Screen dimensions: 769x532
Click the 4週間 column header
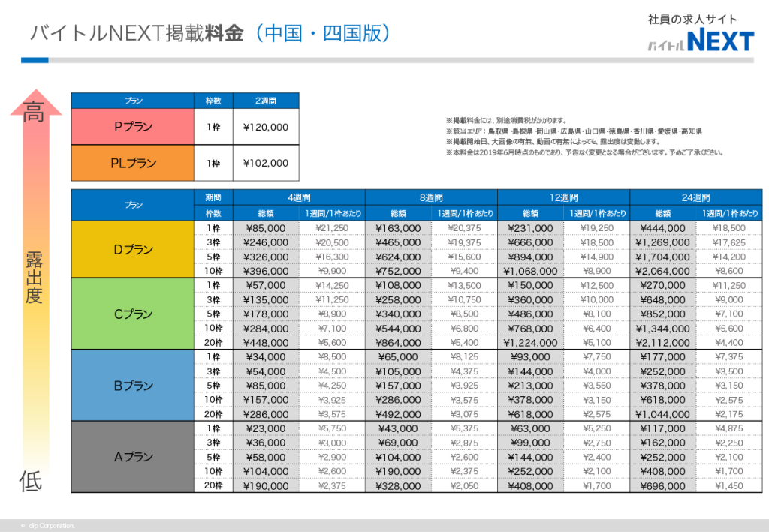pyautogui.click(x=299, y=197)
